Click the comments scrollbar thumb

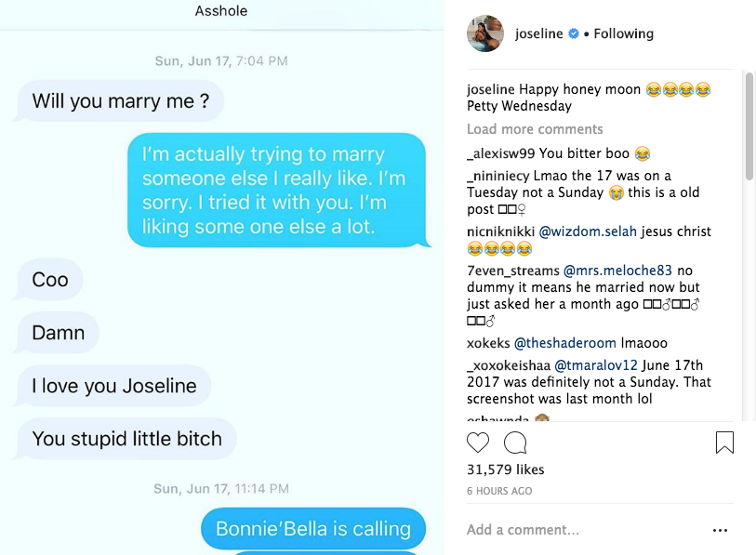pyautogui.click(x=749, y=126)
